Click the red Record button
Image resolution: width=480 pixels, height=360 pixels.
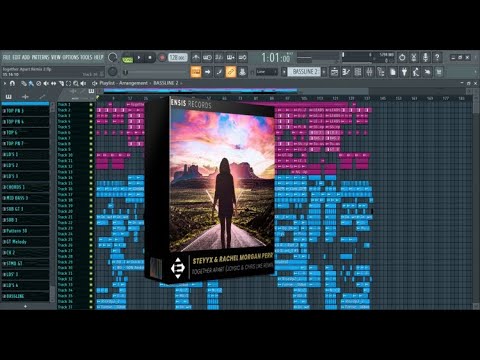tap(162, 58)
